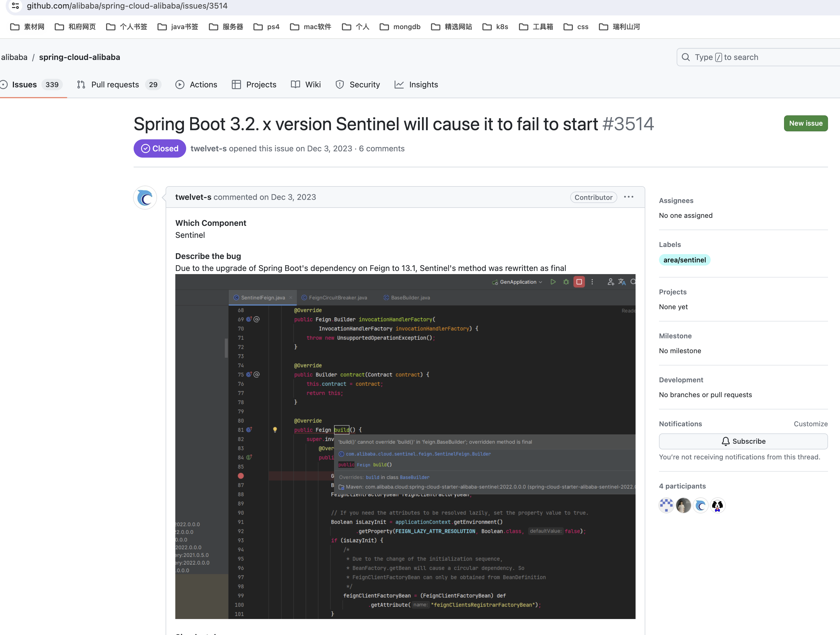Image resolution: width=840 pixels, height=635 pixels.
Task: Open the ps4 bookmark folder
Action: point(266,27)
